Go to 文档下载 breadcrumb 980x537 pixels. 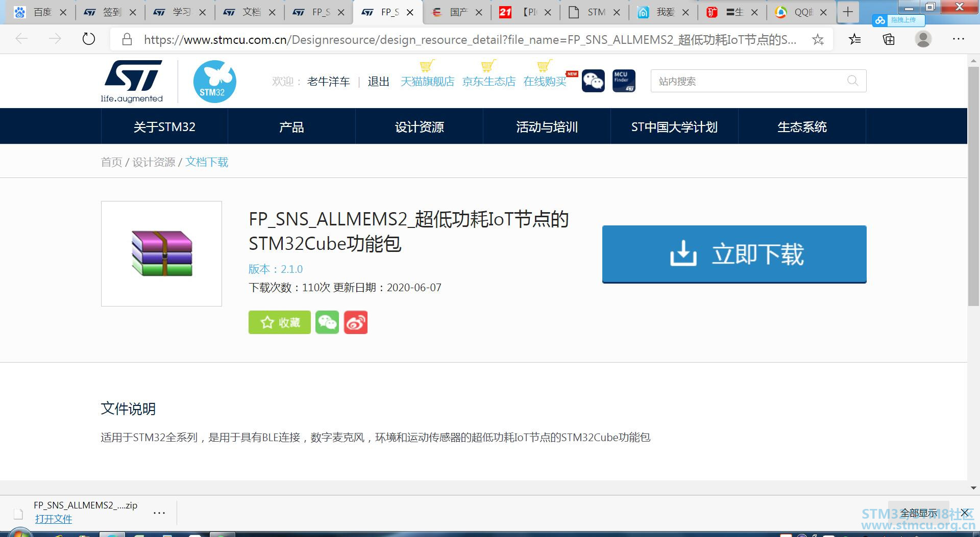pyautogui.click(x=207, y=162)
